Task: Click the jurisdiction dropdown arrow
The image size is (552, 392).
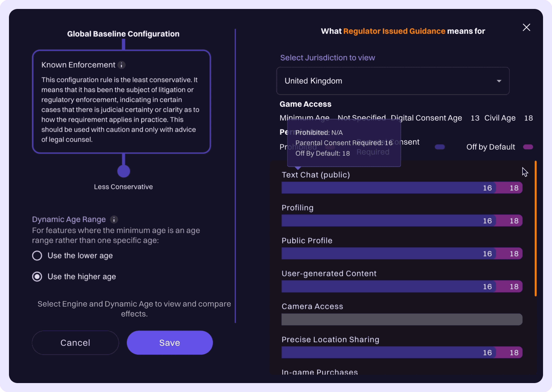Action: [x=499, y=81]
